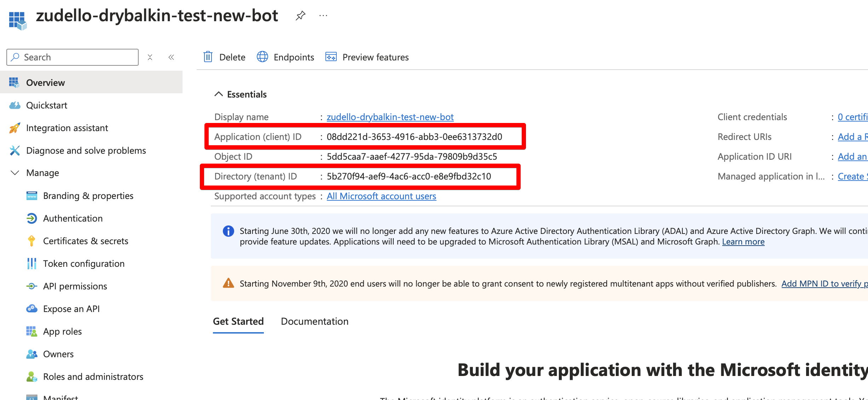Click Add an Application ID URI link
The image size is (868, 400).
(x=853, y=157)
